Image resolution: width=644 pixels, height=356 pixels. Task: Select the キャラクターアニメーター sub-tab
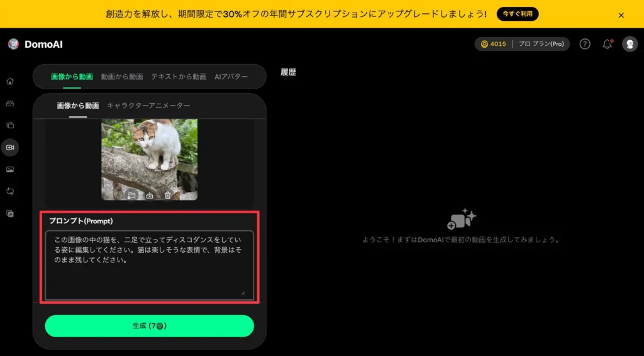click(148, 106)
